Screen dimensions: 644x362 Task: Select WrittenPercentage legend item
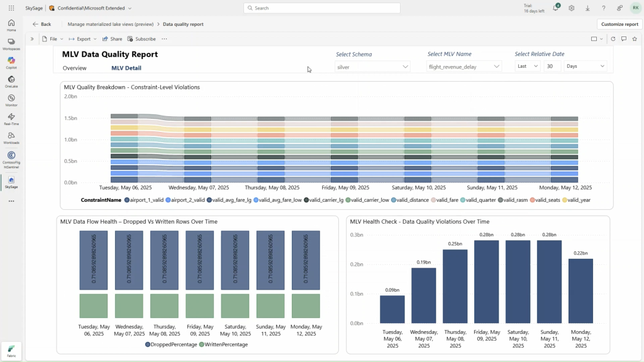click(x=223, y=344)
